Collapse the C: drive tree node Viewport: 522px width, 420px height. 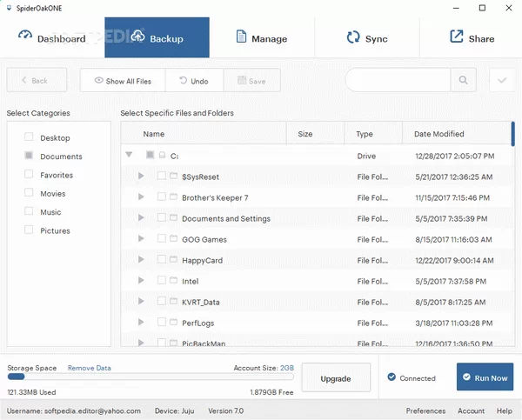click(x=130, y=155)
